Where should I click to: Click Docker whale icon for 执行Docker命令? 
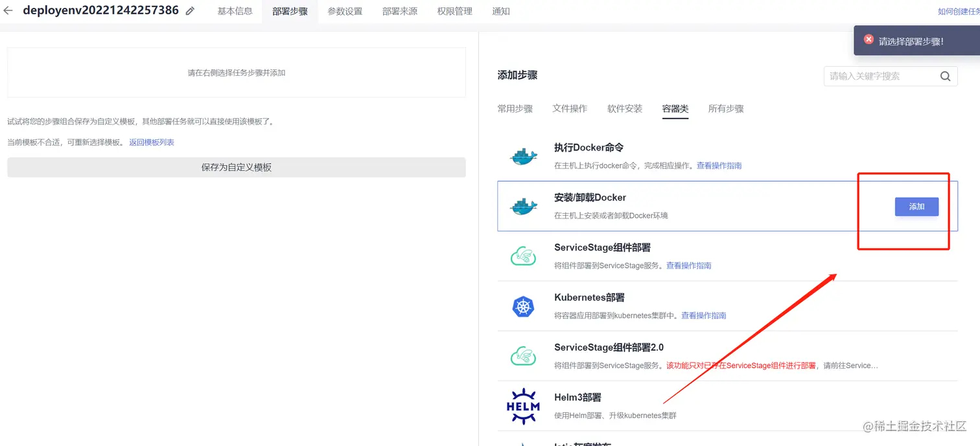(523, 156)
